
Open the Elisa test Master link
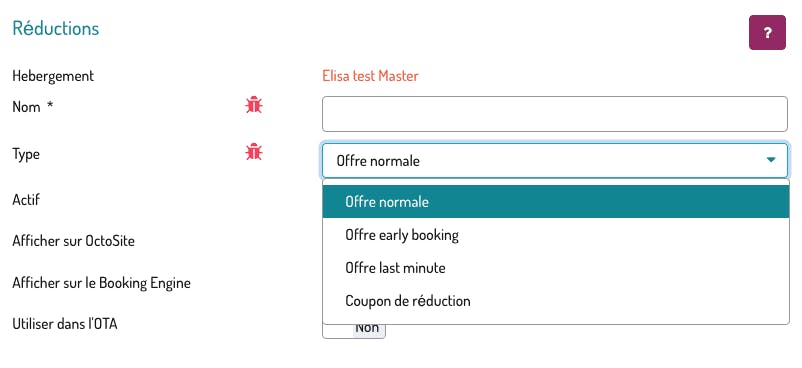point(370,76)
